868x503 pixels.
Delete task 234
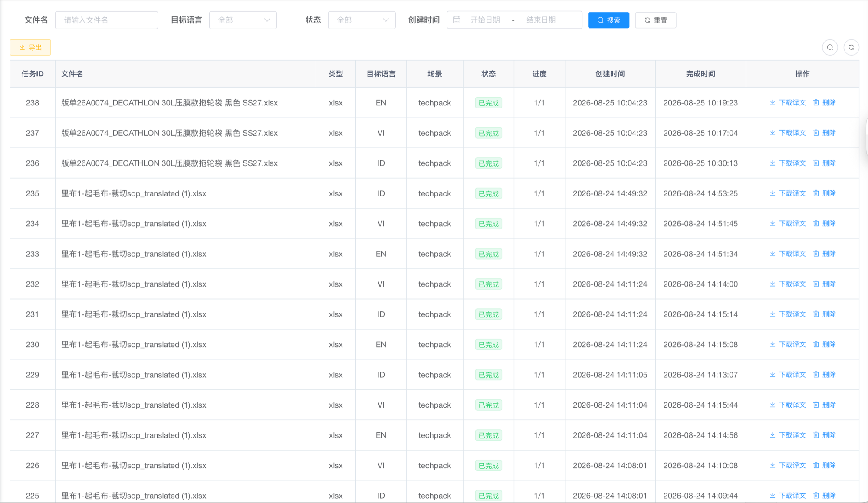coord(824,224)
